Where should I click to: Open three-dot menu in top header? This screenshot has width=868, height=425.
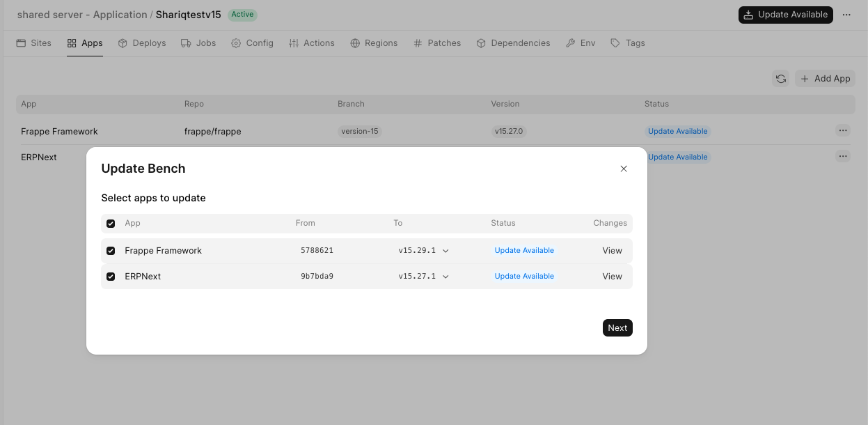pos(846,15)
